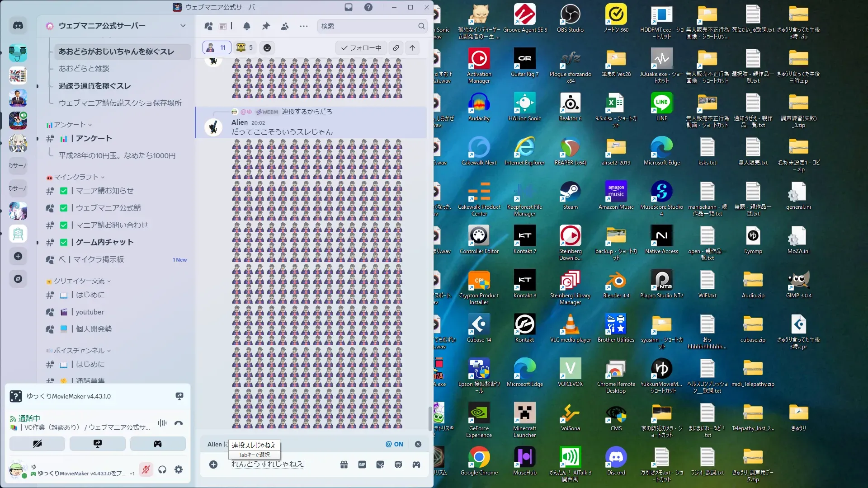Turn on the camera in voice call
The height and width of the screenshot is (488, 868).
pyautogui.click(x=37, y=444)
